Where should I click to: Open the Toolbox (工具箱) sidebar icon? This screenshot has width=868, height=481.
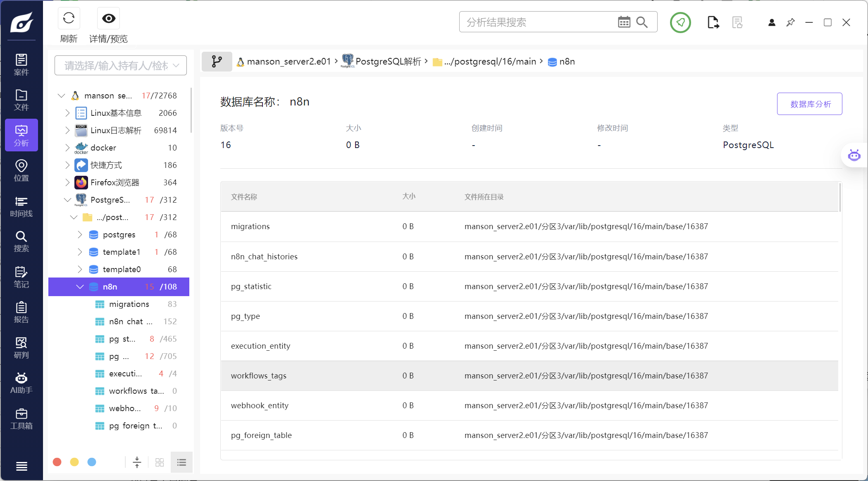click(x=21, y=419)
